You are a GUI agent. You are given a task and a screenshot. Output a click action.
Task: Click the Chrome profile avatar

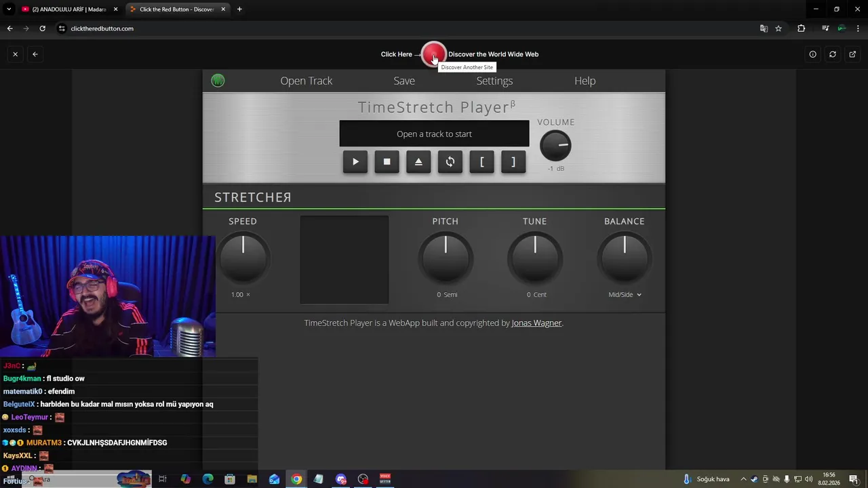[842, 28]
